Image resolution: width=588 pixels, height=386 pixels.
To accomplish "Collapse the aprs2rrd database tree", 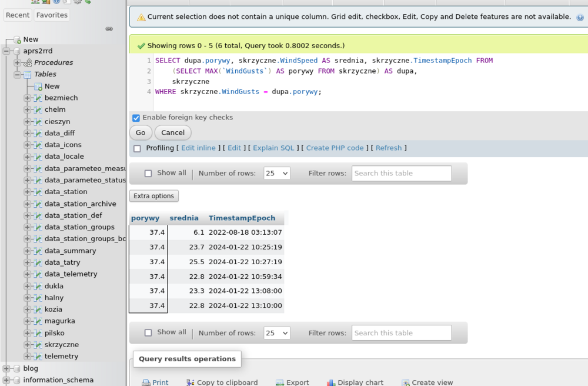I will pyautogui.click(x=6, y=51).
